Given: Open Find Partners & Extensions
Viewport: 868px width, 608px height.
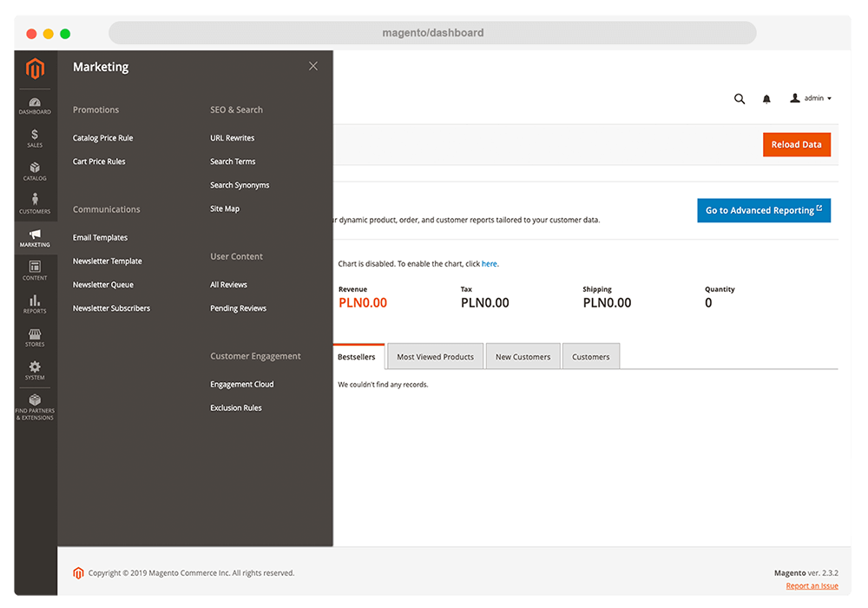Looking at the screenshot, I should point(35,407).
